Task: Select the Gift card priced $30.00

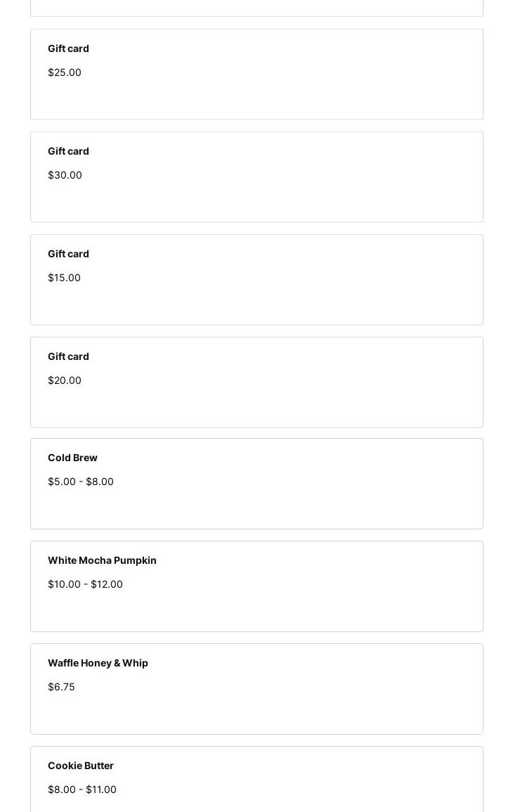Action: (x=68, y=151)
